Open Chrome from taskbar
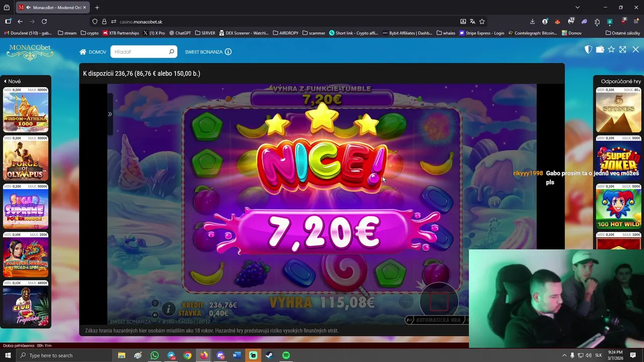 point(187,355)
